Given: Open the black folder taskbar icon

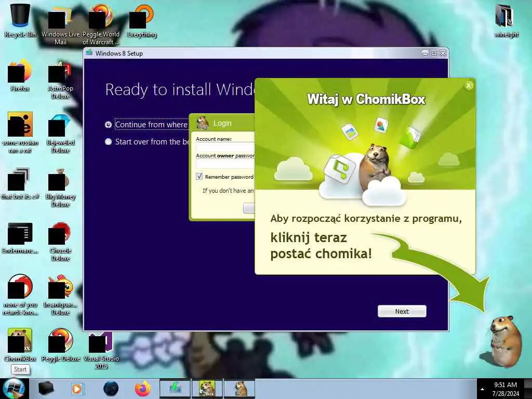Looking at the screenshot, I should click(x=46, y=389).
